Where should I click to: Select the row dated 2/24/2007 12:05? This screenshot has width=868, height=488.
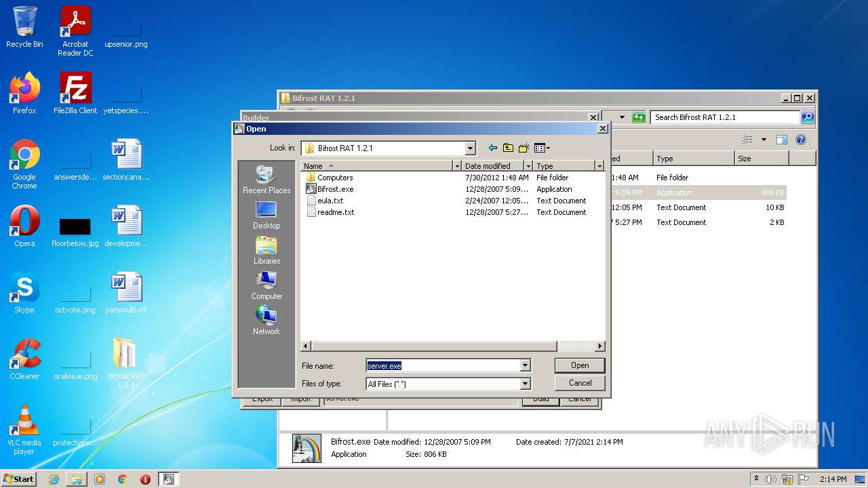pyautogui.click(x=452, y=201)
